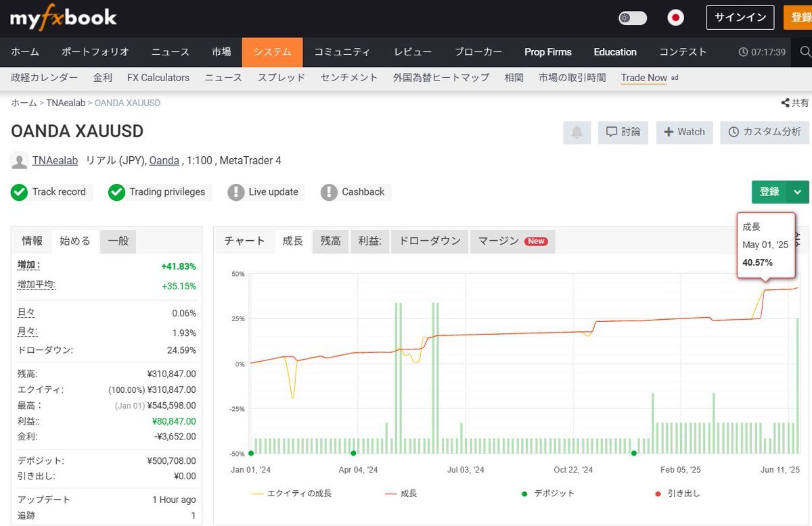Select the チャート tab
Screen dimensions: 812x526
click(x=245, y=241)
